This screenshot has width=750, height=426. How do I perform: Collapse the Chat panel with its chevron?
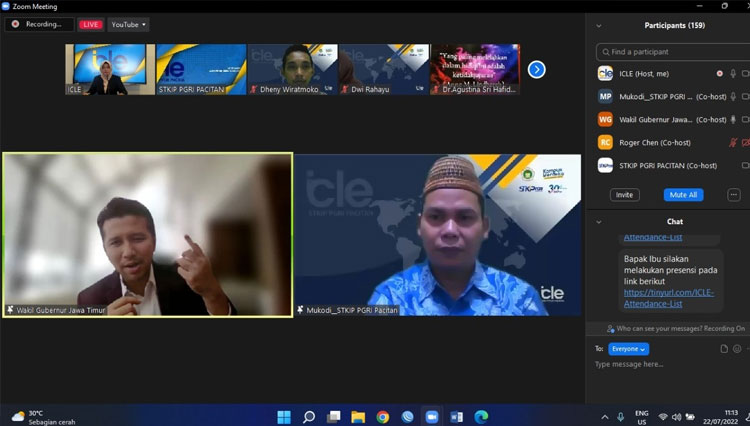click(598, 221)
